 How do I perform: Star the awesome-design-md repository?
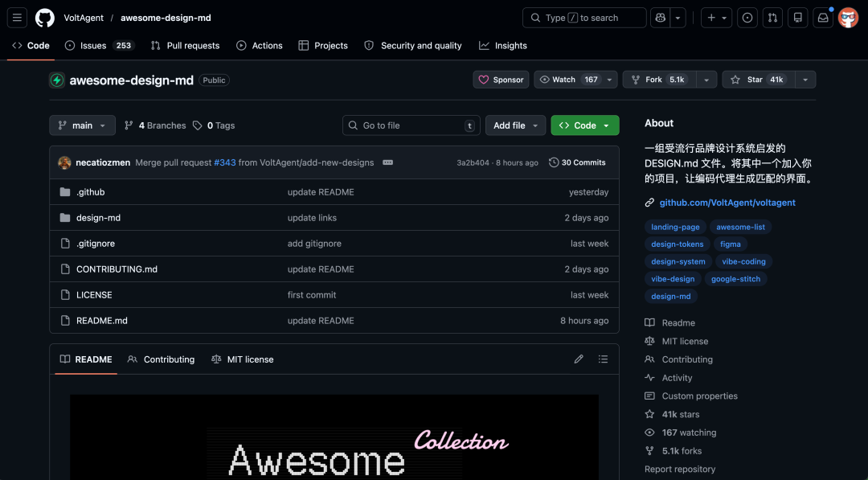coord(759,79)
